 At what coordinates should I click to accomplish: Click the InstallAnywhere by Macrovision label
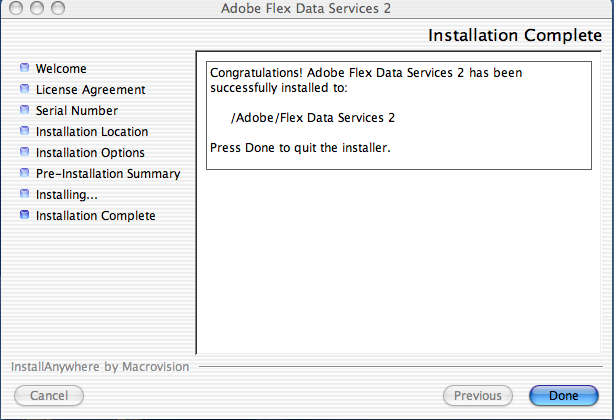tap(100, 367)
